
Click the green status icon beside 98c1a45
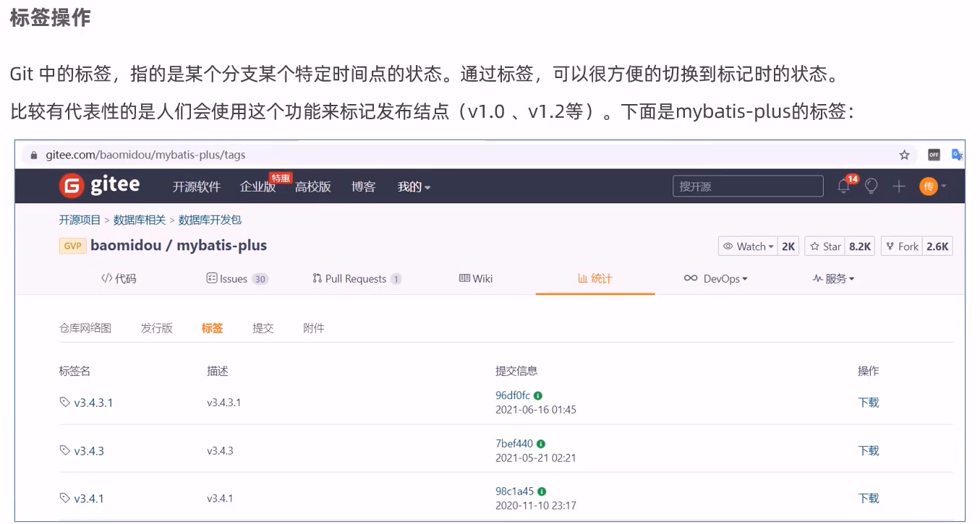pos(542,491)
